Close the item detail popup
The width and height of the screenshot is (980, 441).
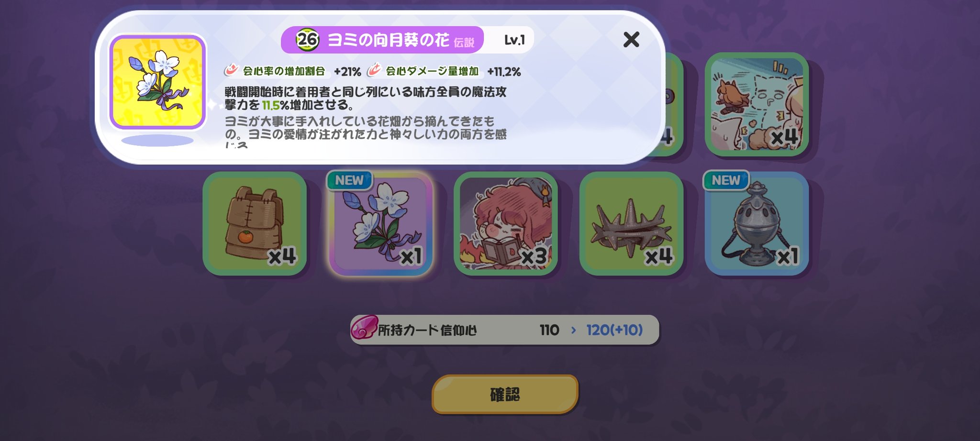631,39
